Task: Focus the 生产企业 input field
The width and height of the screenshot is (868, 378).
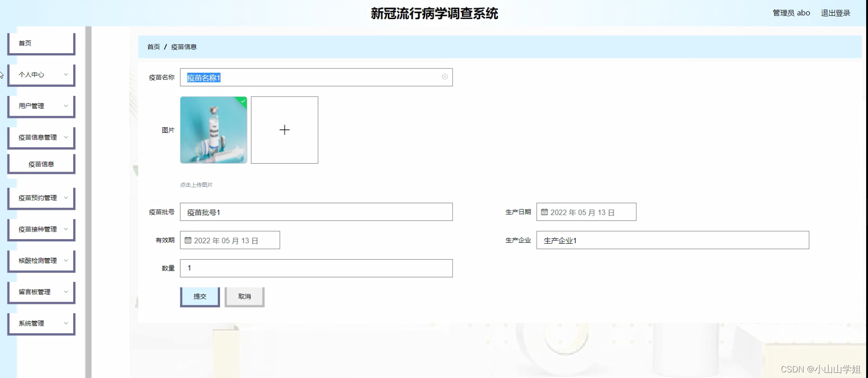Action: tap(673, 241)
